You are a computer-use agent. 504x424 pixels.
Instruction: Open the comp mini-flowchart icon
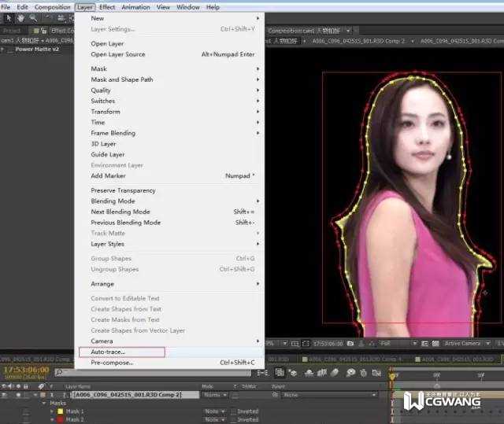[262, 373]
